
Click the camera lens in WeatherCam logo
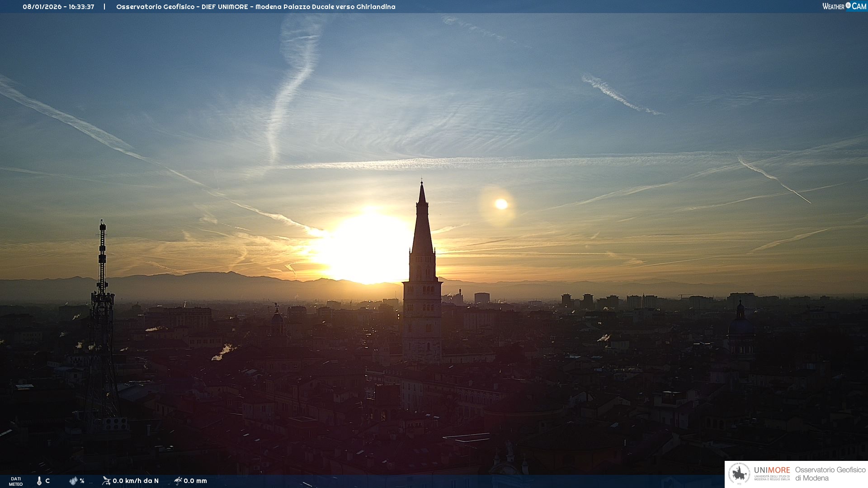pos(848,5)
